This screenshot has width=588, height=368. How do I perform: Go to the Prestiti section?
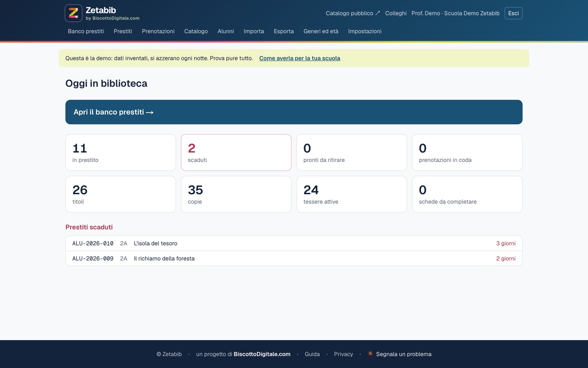pos(123,31)
